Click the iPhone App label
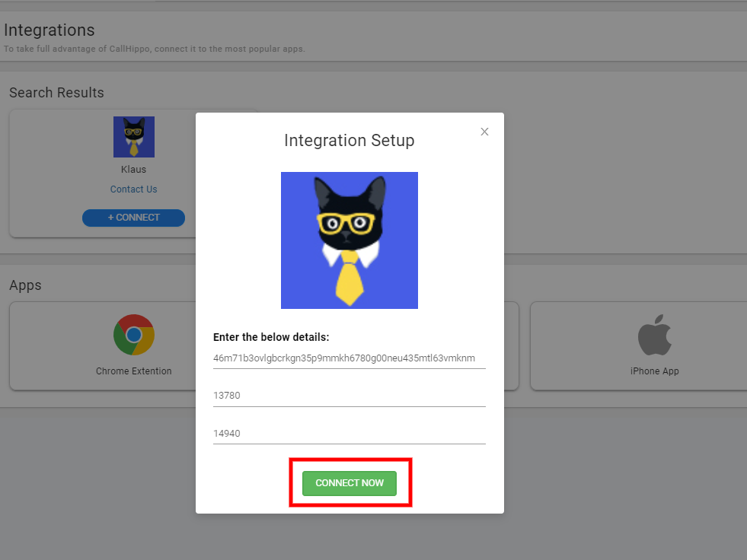 tap(655, 371)
